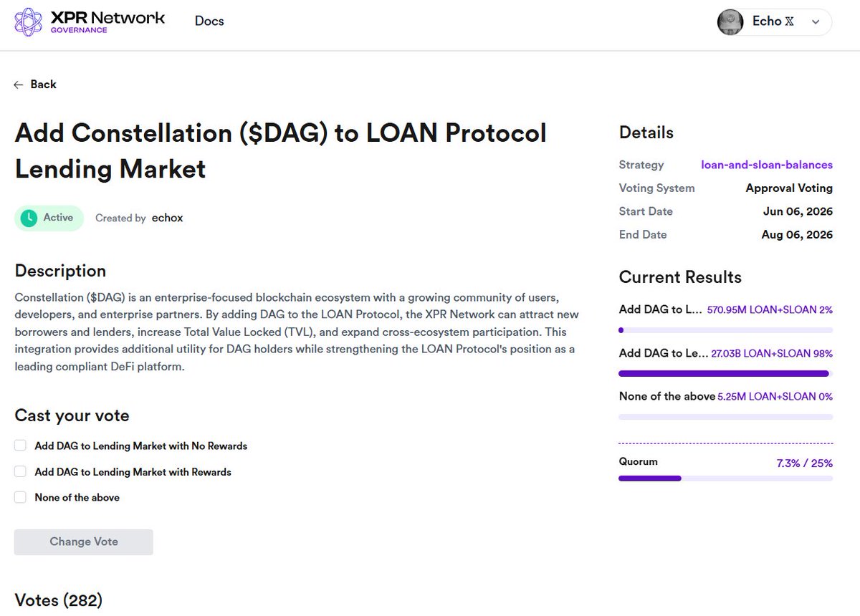Image resolution: width=860 pixels, height=616 pixels.
Task: Click the None of the above result bar
Action: point(726,416)
